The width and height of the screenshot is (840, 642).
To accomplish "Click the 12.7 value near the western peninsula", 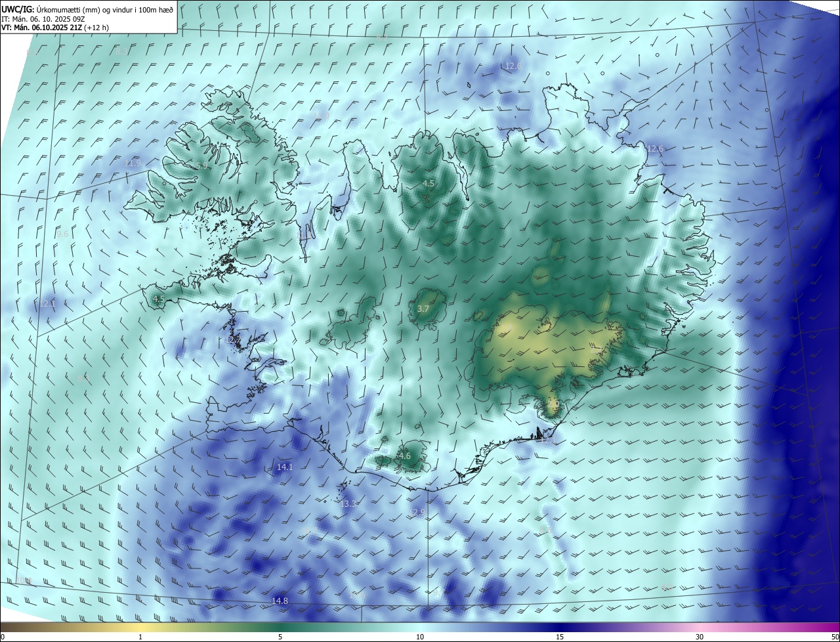I will click(232, 340).
